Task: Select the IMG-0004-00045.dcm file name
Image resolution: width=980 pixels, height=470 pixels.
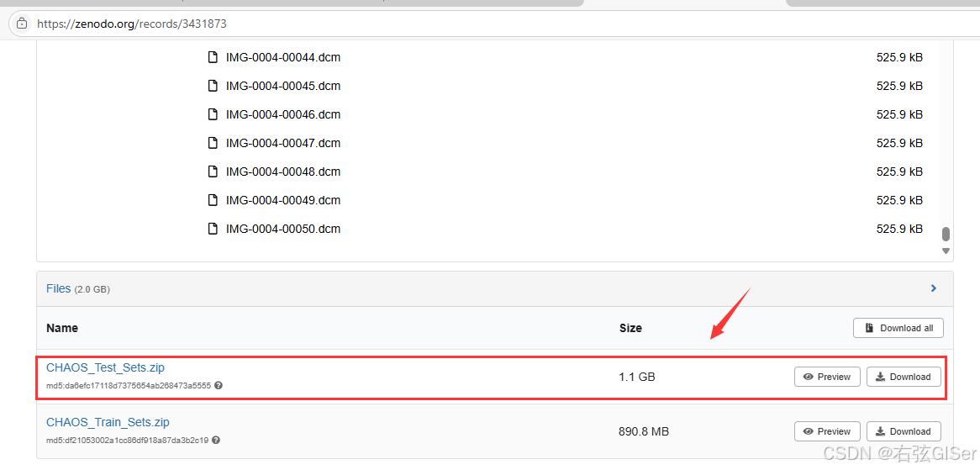Action: (x=283, y=86)
